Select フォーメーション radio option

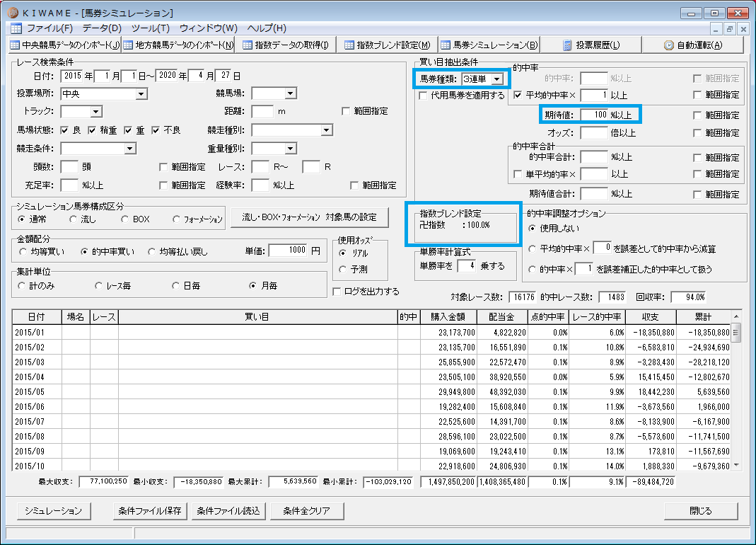[x=177, y=219]
